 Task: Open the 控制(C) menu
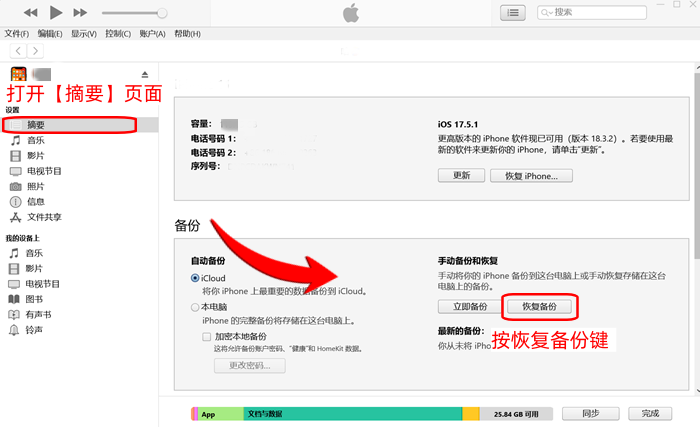click(x=118, y=33)
